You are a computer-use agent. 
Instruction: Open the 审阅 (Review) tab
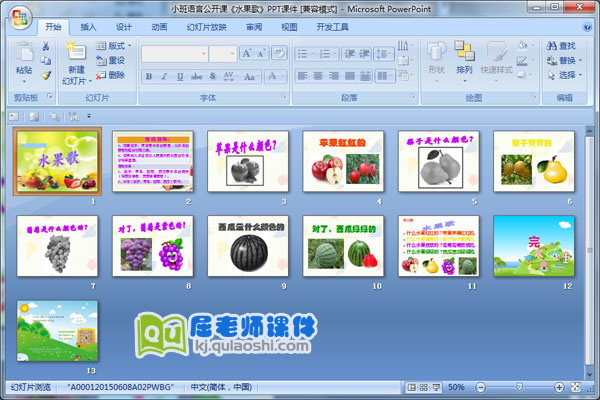point(254,27)
